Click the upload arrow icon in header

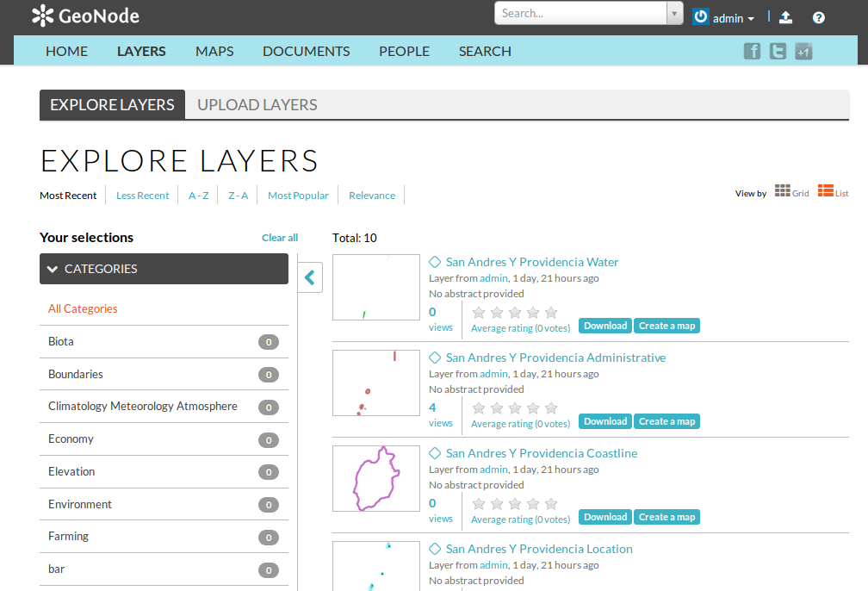pyautogui.click(x=785, y=18)
